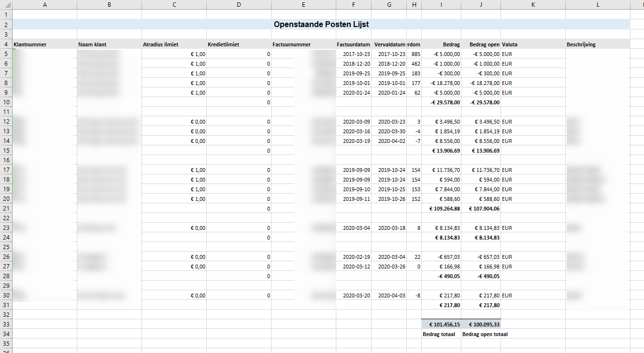Select row 4 header number

pyautogui.click(x=6, y=44)
